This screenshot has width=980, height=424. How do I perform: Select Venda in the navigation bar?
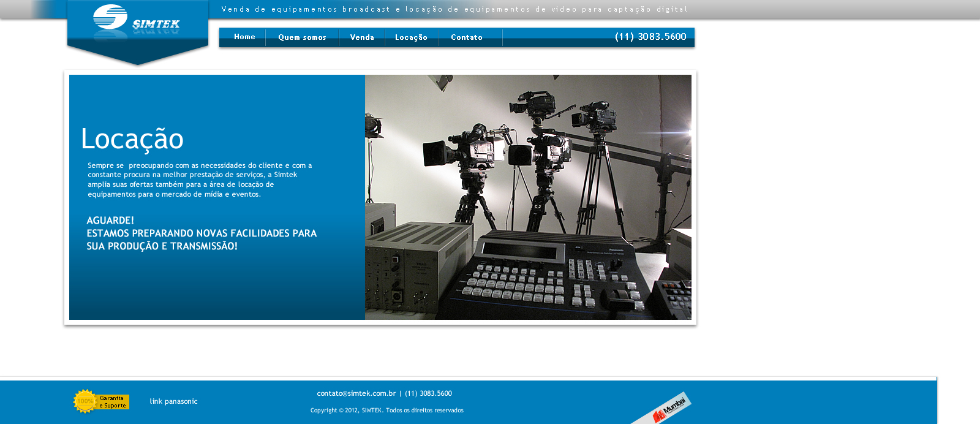click(362, 37)
